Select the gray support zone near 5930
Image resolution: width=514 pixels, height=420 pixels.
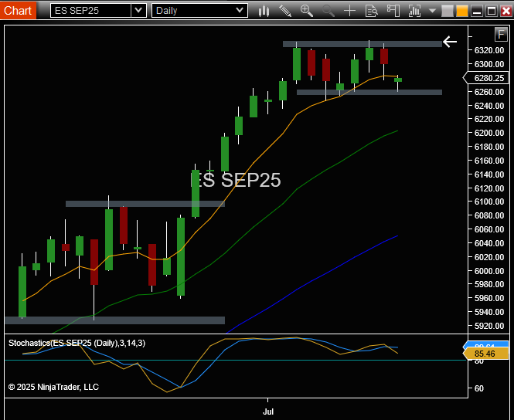coord(115,320)
